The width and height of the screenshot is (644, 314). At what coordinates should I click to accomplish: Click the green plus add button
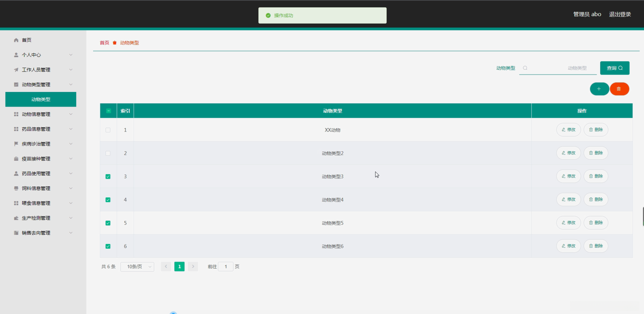[599, 89]
